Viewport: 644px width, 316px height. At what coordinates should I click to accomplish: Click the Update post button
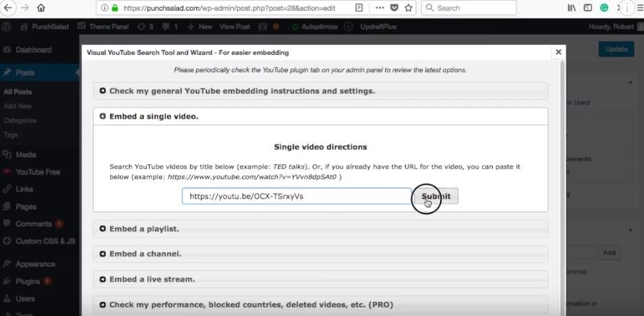616,50
